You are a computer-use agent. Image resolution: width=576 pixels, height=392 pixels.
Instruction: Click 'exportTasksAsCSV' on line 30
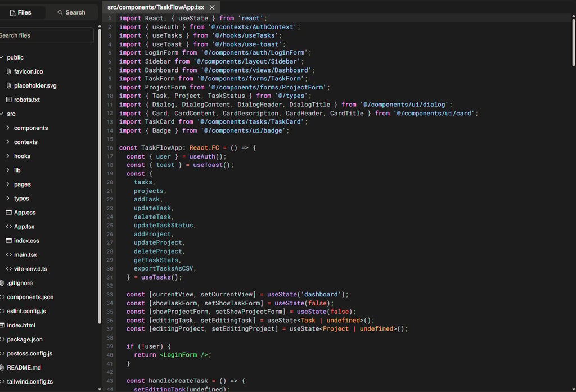[163, 268]
